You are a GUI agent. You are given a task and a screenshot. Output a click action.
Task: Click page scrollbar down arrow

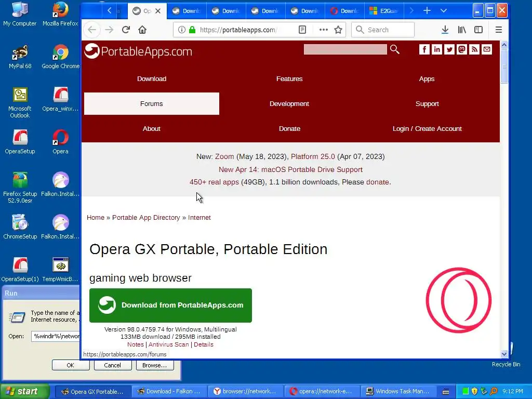point(504,354)
